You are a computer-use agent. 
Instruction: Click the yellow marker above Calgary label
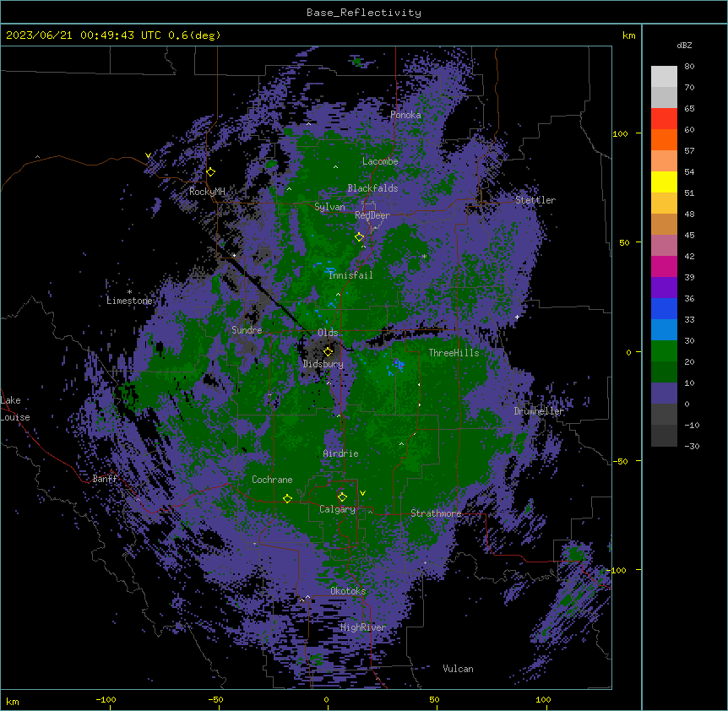click(342, 497)
